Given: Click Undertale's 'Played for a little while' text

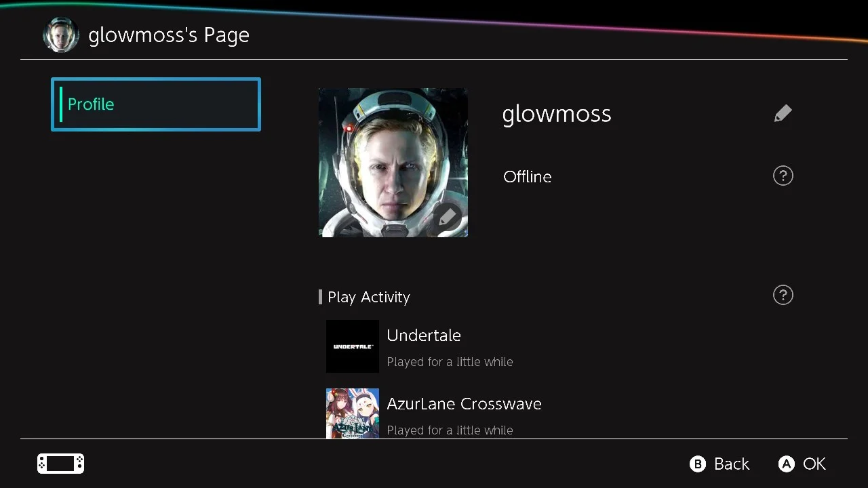Looking at the screenshot, I should click(x=450, y=362).
